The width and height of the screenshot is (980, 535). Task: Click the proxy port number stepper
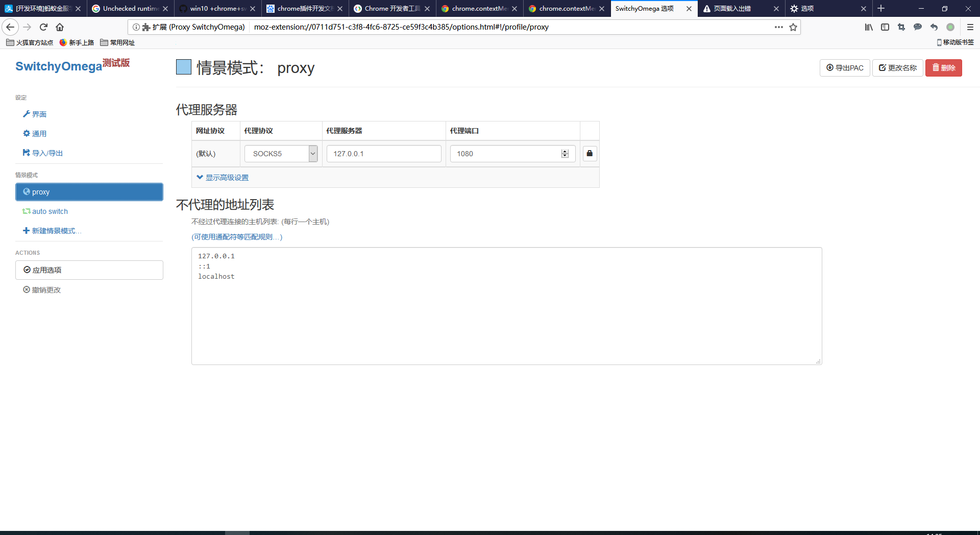pos(565,154)
